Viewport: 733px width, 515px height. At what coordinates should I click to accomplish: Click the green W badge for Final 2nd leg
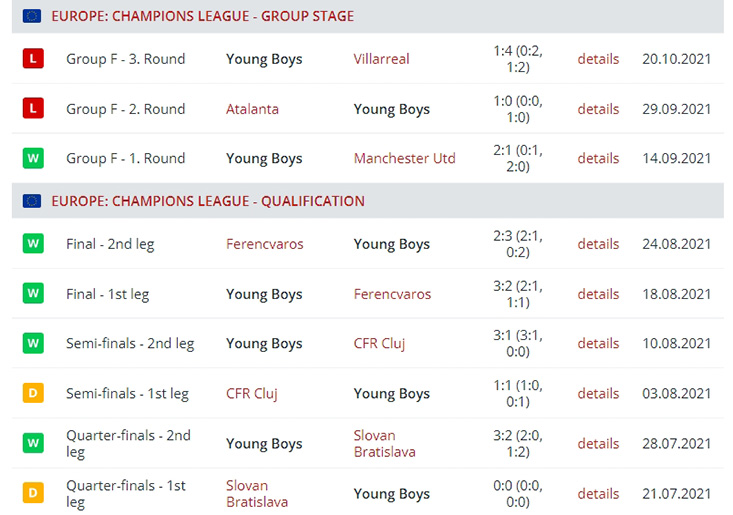33,244
